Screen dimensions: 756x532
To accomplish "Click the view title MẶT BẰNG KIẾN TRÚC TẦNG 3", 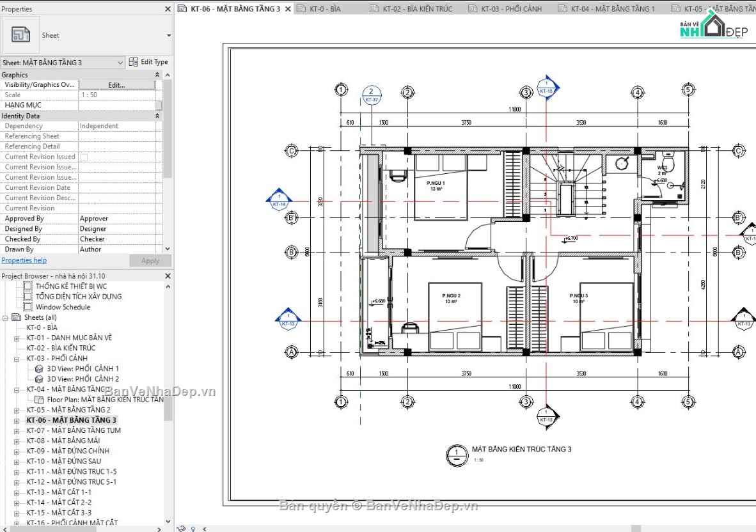I will pyautogui.click(x=521, y=449).
